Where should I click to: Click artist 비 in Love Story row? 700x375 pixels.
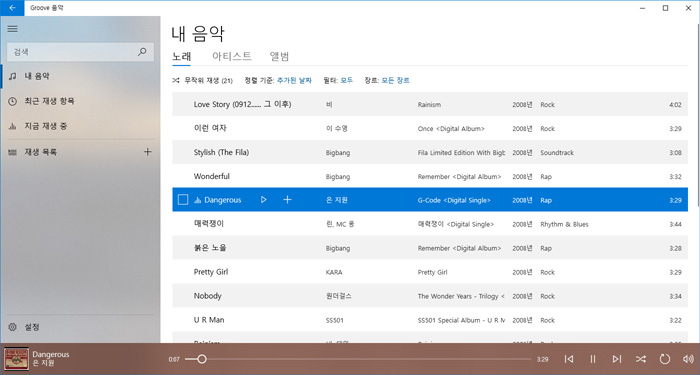[329, 104]
